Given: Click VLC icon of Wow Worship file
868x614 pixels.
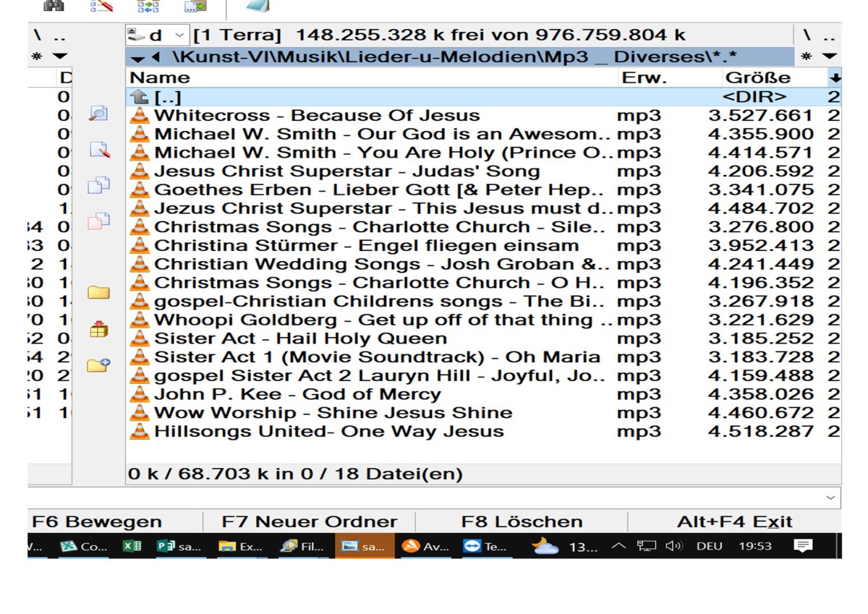Looking at the screenshot, I should tap(139, 413).
